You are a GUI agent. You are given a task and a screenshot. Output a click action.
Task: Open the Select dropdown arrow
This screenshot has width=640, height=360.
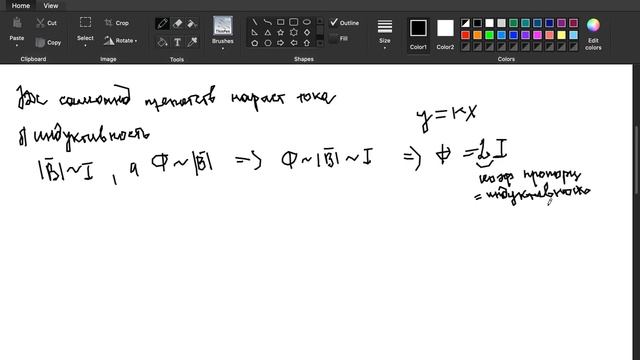(x=85, y=45)
